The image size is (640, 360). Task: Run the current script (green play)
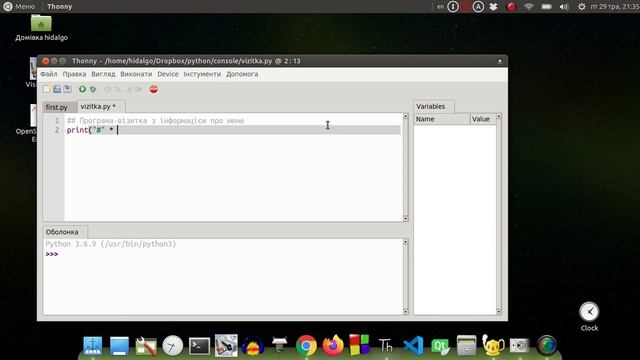pos(82,89)
